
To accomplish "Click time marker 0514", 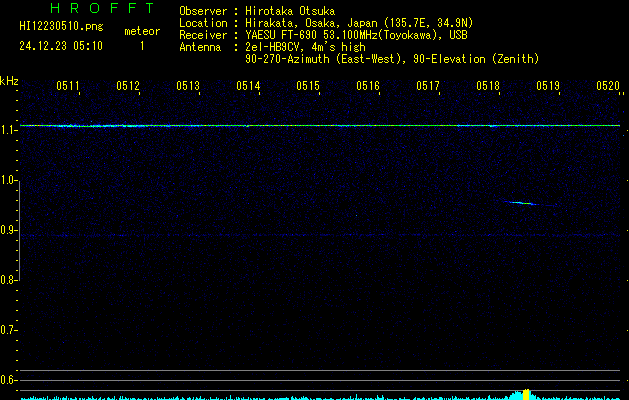I will [248, 86].
